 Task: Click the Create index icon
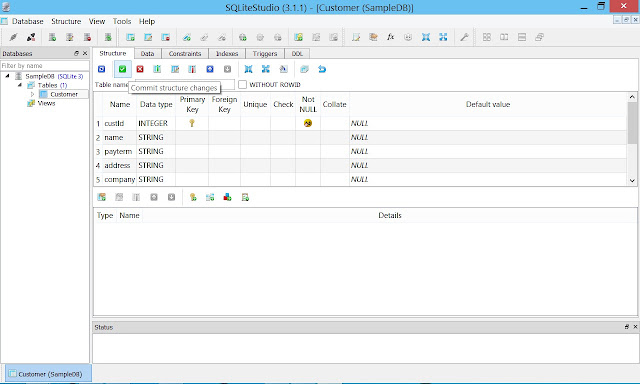click(187, 37)
